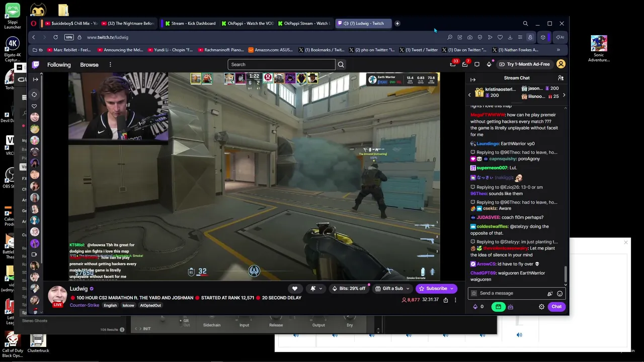
Task: Expand the left followed-channels sidebar
Action: click(35, 79)
